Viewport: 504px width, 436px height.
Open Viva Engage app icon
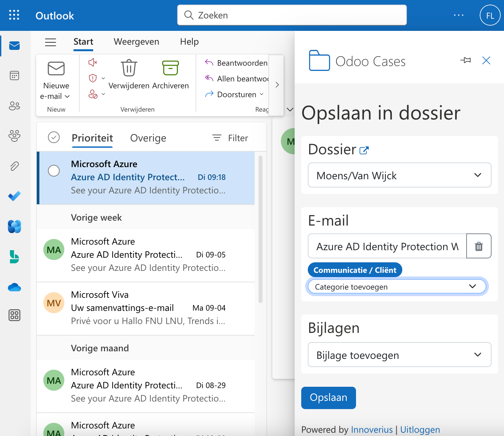pyautogui.click(x=14, y=226)
